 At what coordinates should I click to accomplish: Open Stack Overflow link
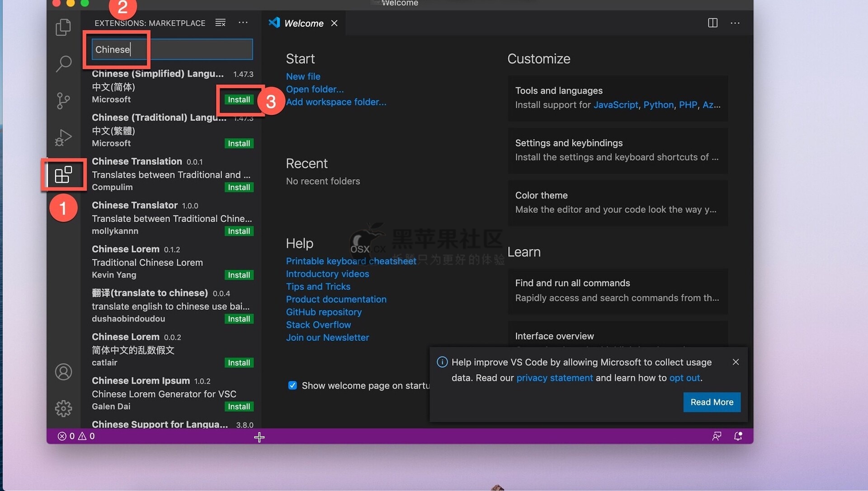tap(318, 324)
